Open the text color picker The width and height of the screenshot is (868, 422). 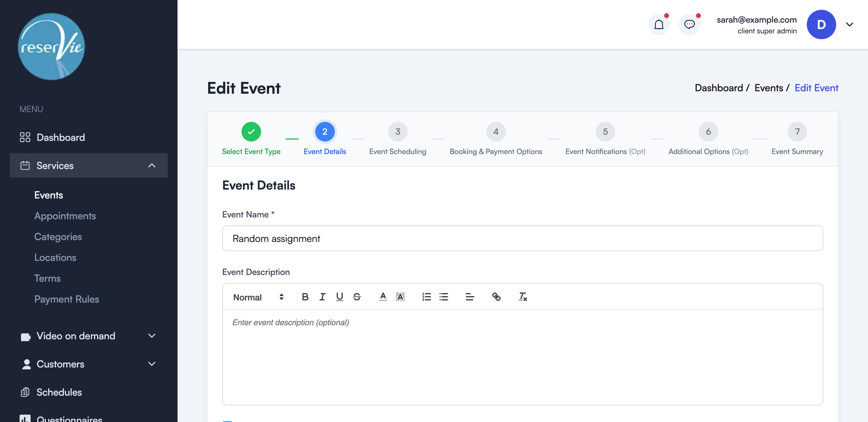tap(383, 297)
